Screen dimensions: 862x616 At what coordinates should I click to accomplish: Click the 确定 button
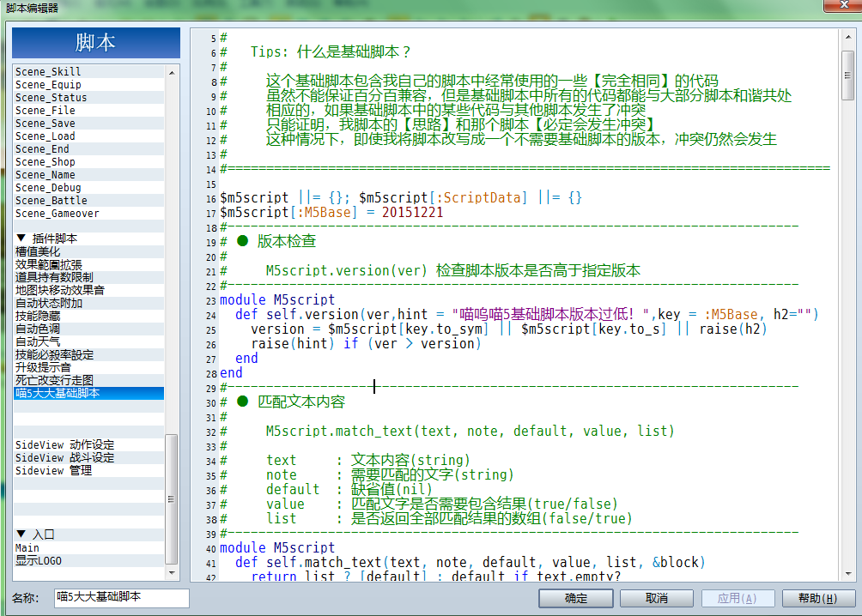point(575,599)
